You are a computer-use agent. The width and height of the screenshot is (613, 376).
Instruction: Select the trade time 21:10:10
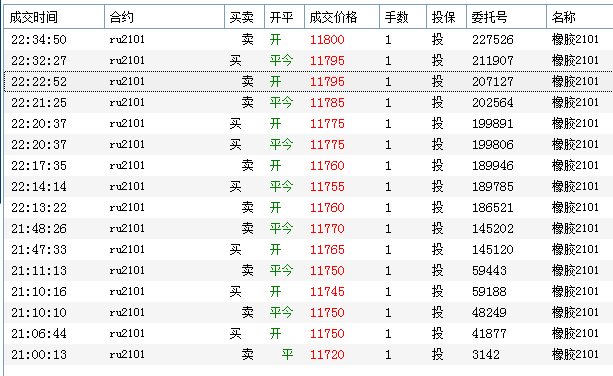tap(39, 313)
